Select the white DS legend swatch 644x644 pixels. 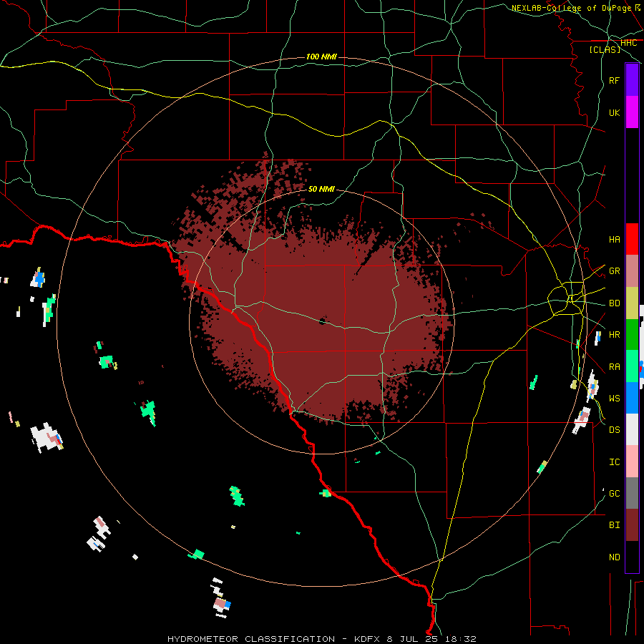pos(632,429)
